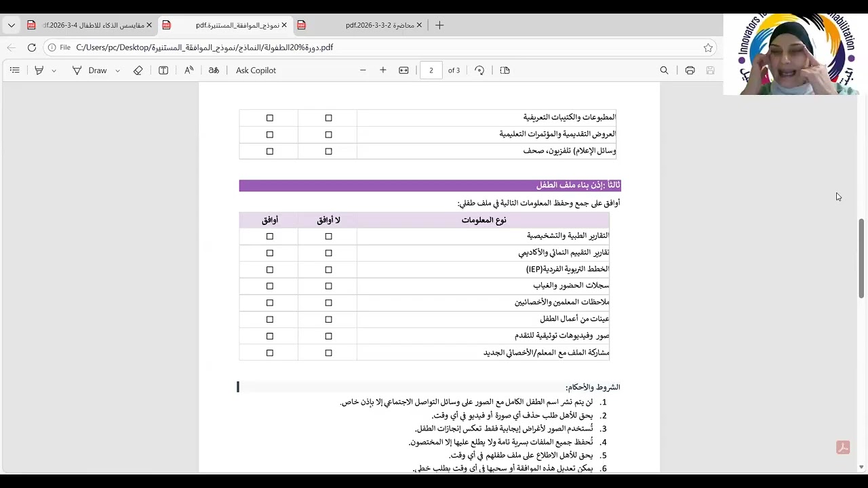Screen dimensions: 868x488
Task: Check لا أوافق for التقارير الطبية والتشخيصية
Action: click(328, 237)
